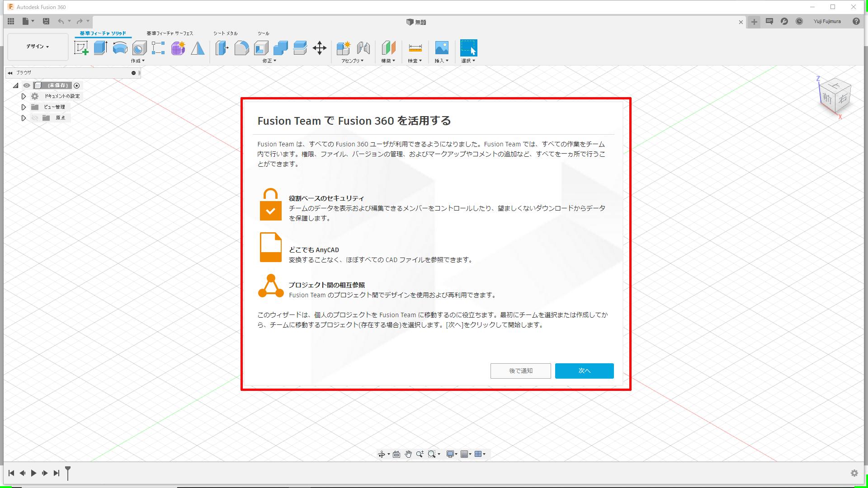
Task: Switch to the ツール tab
Action: pyautogui.click(x=264, y=33)
